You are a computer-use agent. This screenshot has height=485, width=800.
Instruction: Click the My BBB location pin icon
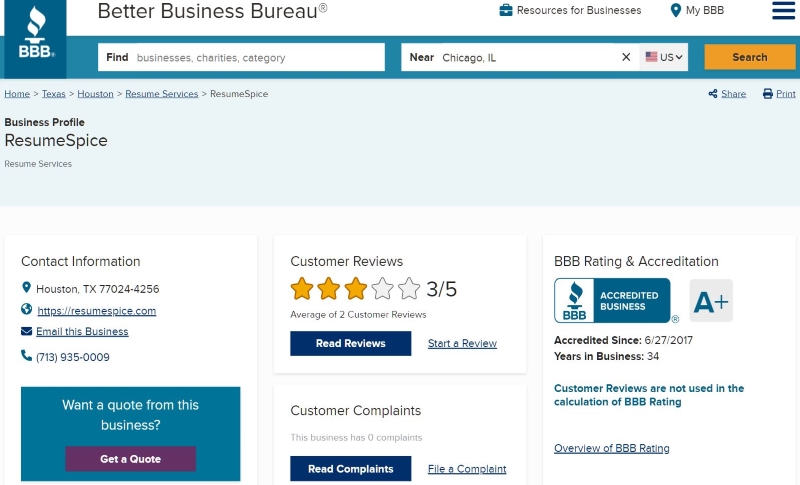pyautogui.click(x=676, y=10)
